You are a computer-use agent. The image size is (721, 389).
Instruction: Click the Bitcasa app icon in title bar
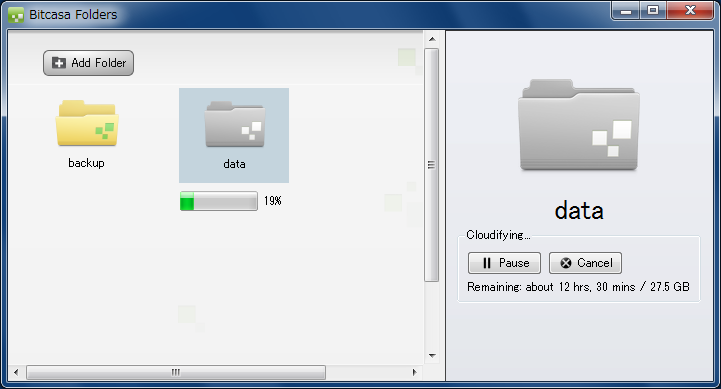pyautogui.click(x=16, y=15)
